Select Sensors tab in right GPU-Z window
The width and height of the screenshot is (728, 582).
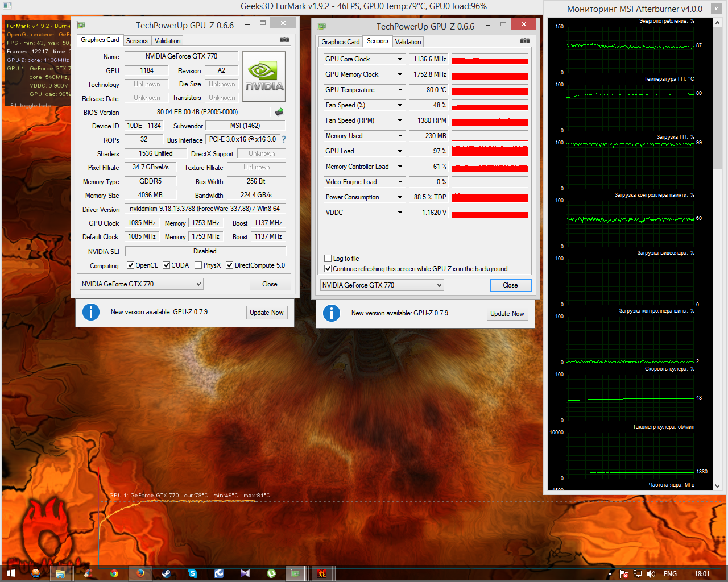tap(378, 41)
